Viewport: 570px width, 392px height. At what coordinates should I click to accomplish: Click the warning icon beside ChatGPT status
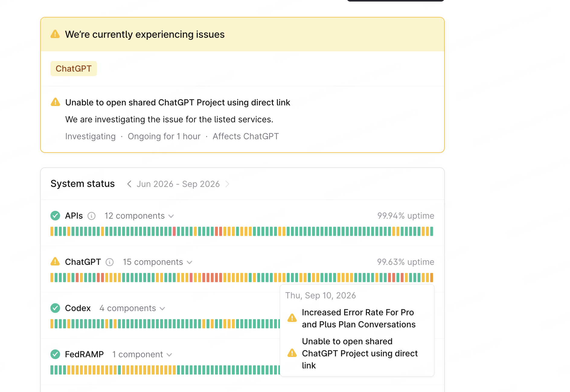[x=55, y=262]
